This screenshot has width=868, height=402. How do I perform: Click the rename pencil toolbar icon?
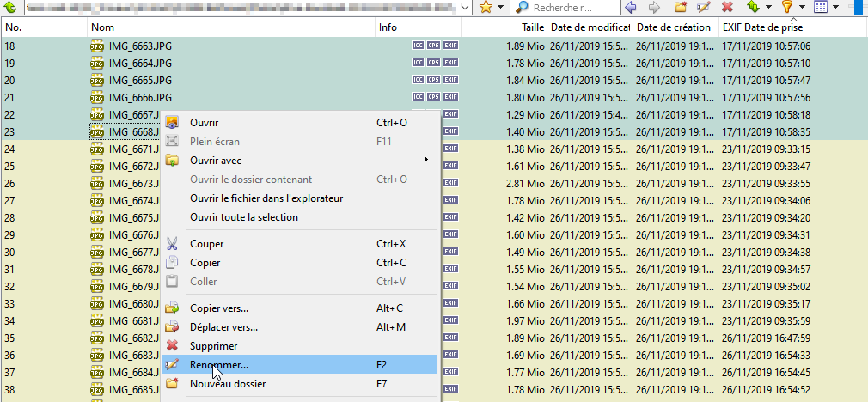[x=704, y=8]
